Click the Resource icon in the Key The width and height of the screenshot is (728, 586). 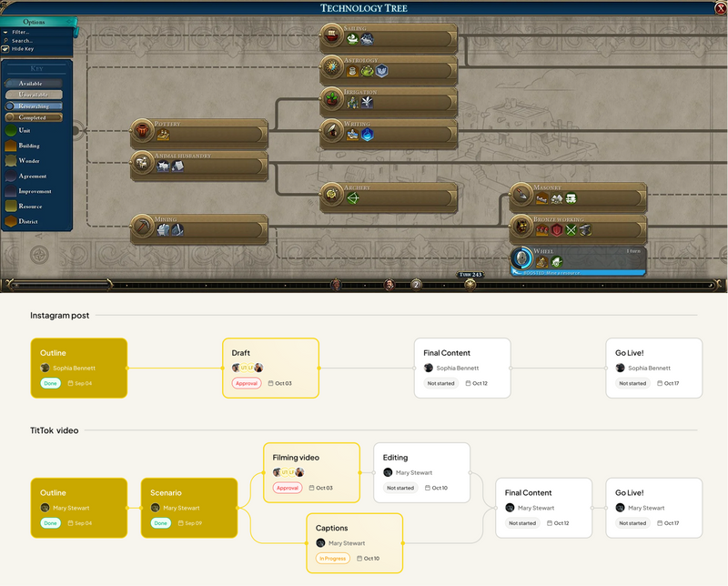[x=11, y=207]
